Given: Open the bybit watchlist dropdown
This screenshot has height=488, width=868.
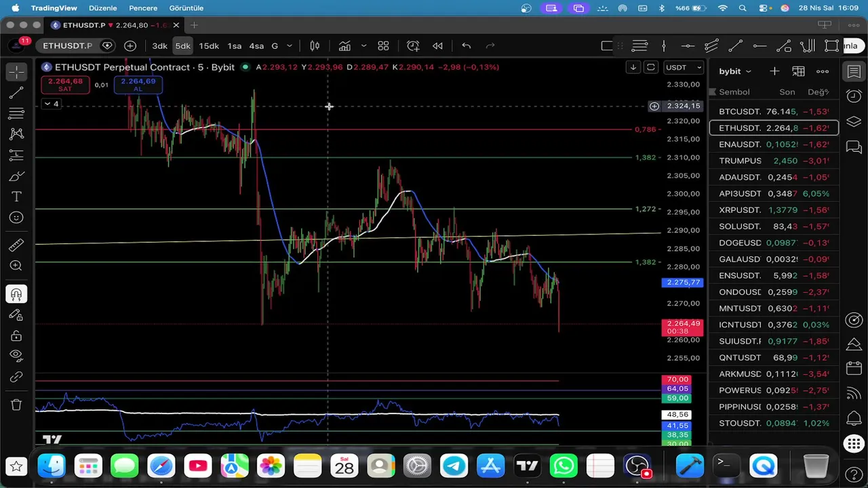Looking at the screenshot, I should 735,71.
